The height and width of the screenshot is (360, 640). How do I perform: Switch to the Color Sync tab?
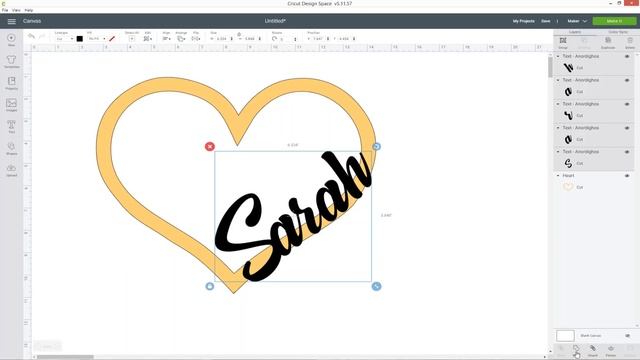tap(618, 32)
